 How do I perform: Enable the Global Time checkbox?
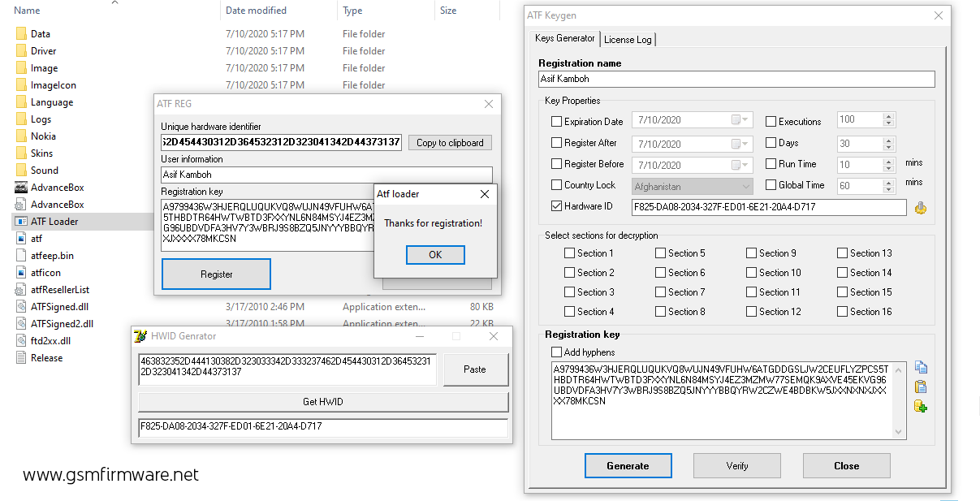[771, 185]
